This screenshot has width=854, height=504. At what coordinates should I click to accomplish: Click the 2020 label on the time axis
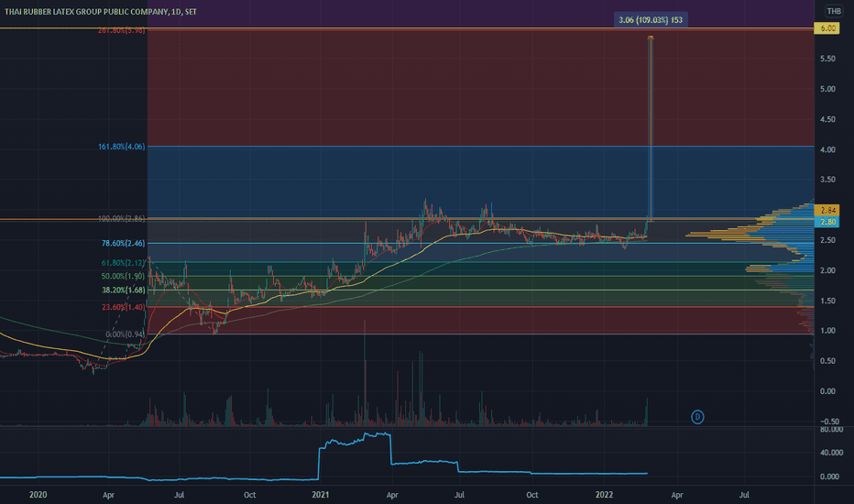click(38, 495)
